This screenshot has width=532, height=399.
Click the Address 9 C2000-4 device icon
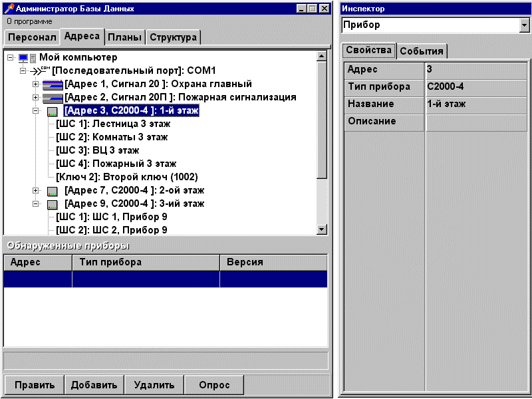pyautogui.click(x=52, y=204)
